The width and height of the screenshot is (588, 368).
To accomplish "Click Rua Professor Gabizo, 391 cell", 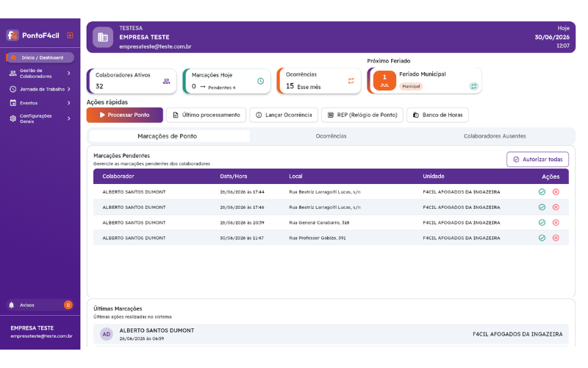I will coord(318,238).
